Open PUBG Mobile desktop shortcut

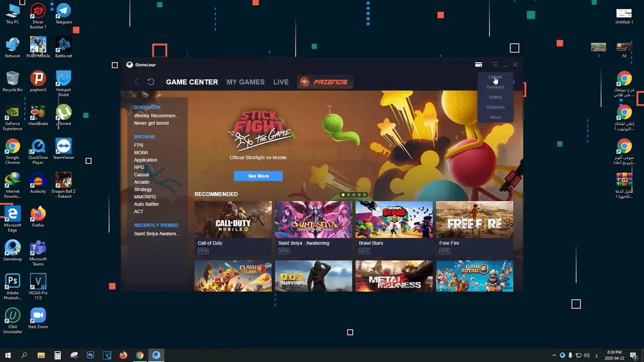pos(38,48)
